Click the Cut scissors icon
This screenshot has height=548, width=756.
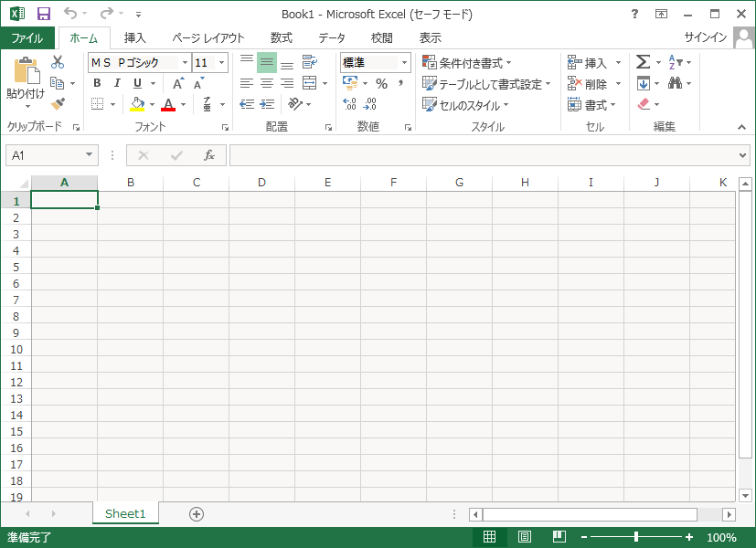[58, 62]
